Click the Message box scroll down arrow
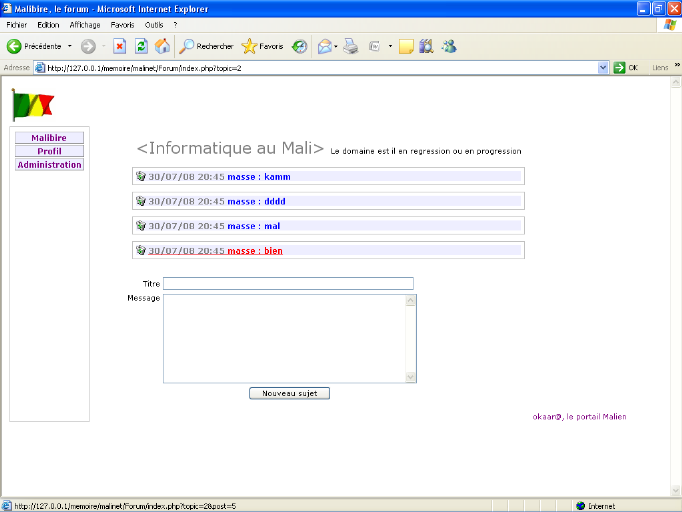Screen dimensions: 682x512 point(410,377)
